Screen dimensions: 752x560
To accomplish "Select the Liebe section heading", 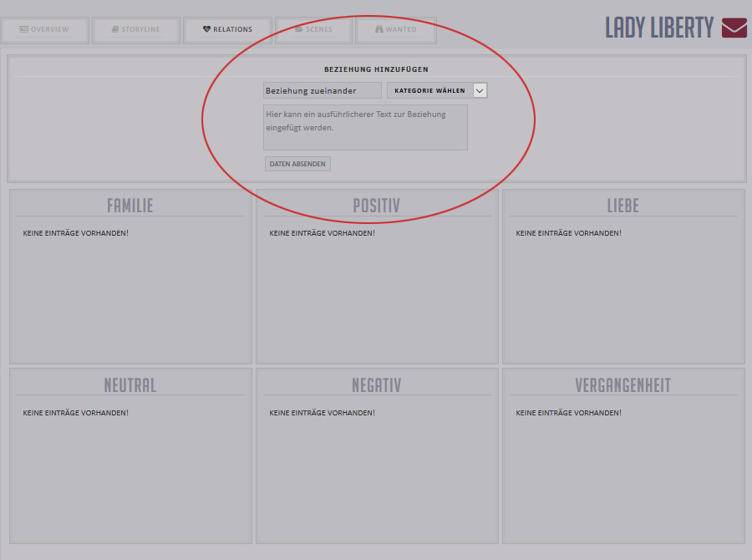I will [x=622, y=206].
